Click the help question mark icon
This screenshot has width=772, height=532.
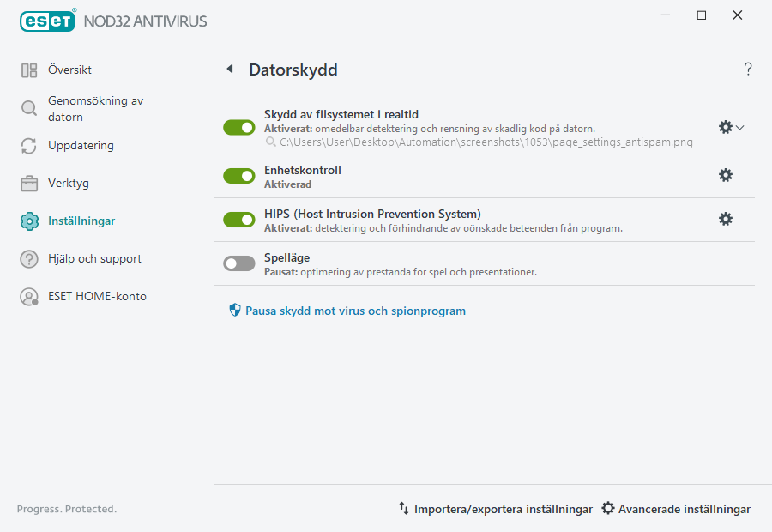[747, 70]
